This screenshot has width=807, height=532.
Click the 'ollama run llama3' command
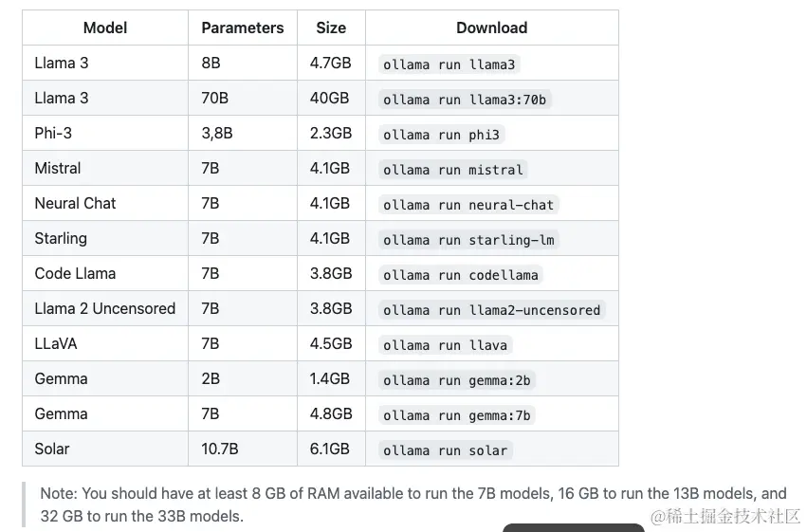tap(449, 64)
